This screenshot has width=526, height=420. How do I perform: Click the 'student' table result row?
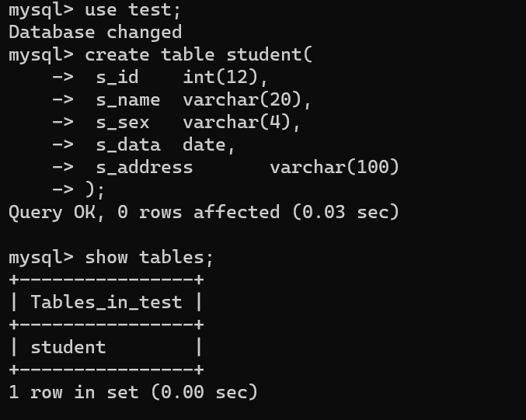[68, 347]
